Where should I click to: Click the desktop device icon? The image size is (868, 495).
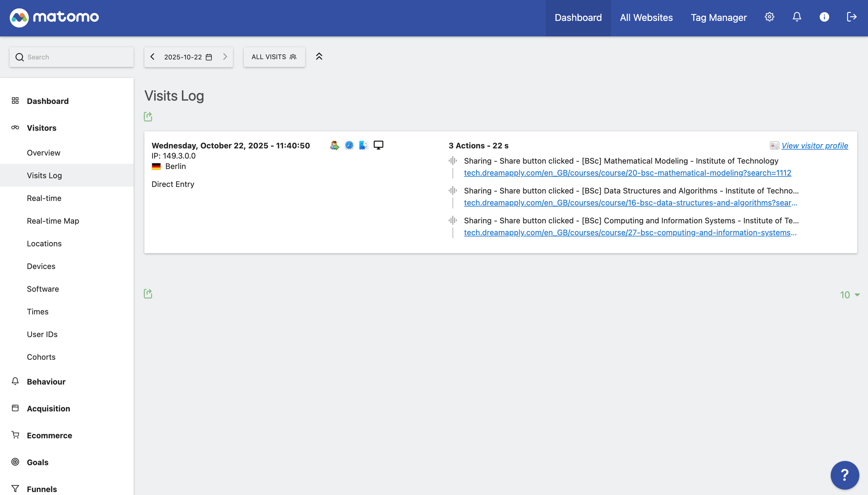378,145
